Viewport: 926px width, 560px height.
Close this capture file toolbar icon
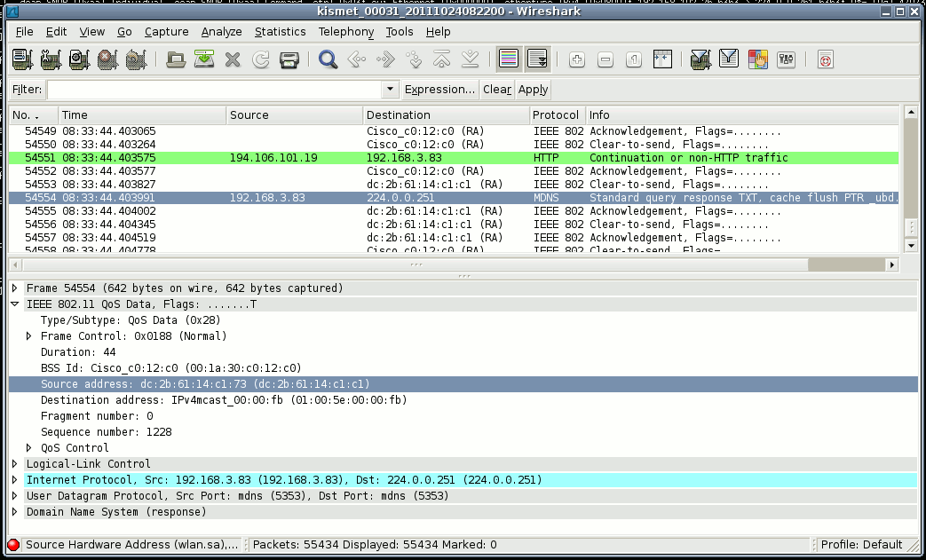tap(233, 59)
